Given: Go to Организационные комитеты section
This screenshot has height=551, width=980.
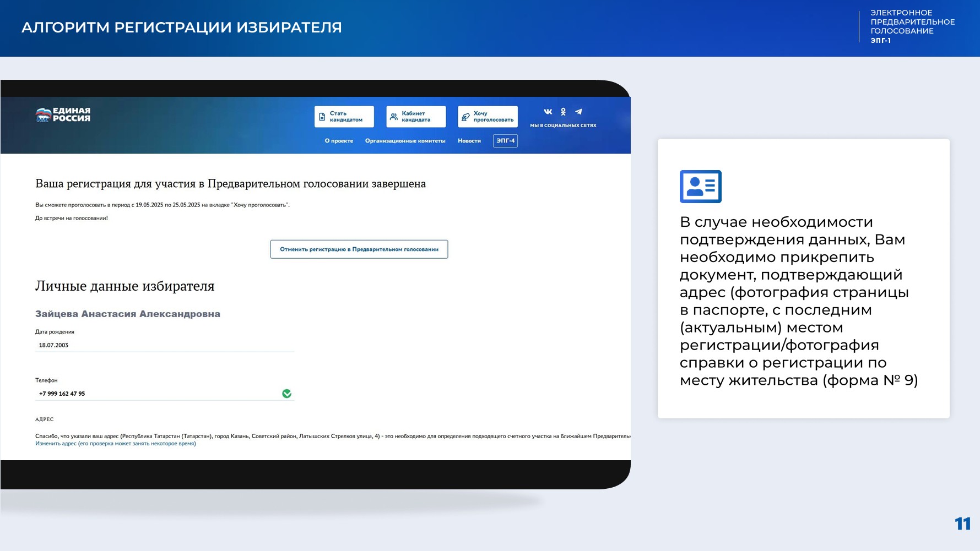Looking at the screenshot, I should point(405,141).
